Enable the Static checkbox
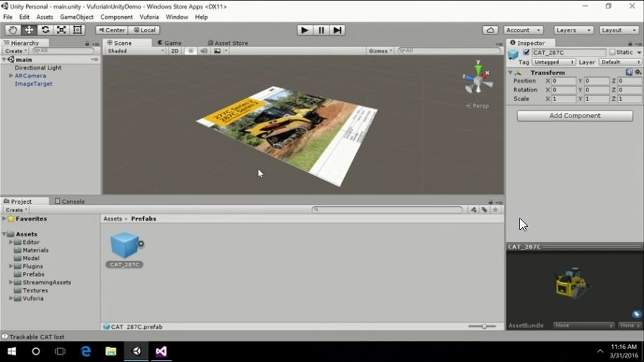 point(612,53)
